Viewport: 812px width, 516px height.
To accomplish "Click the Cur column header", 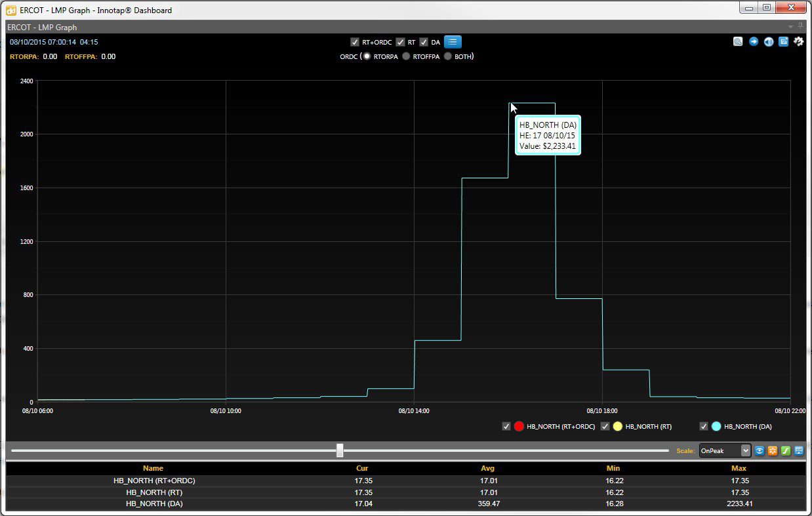I will pos(362,468).
